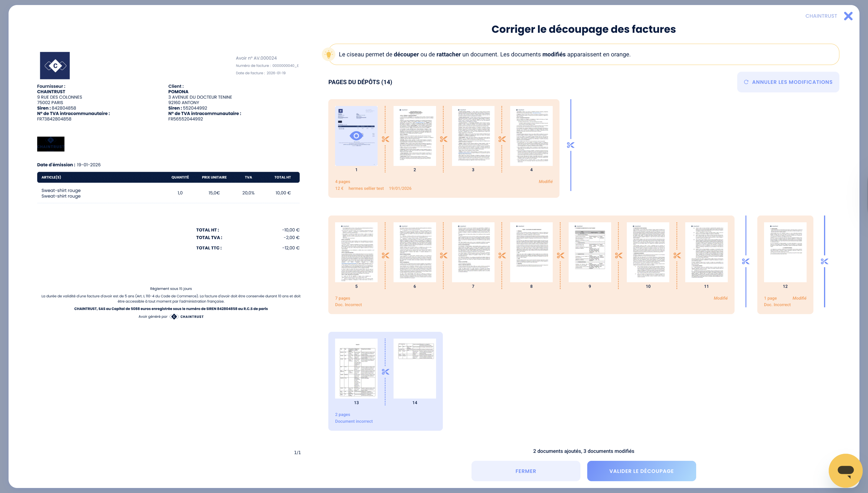Select page 2 thumbnail
Screen dimensions: 868x493
(415, 136)
